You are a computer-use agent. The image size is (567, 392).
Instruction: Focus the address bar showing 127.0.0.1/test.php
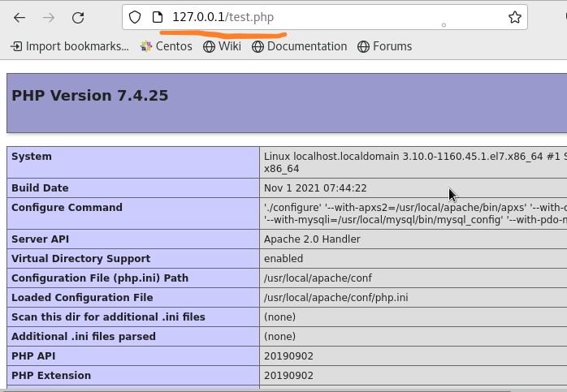click(325, 17)
